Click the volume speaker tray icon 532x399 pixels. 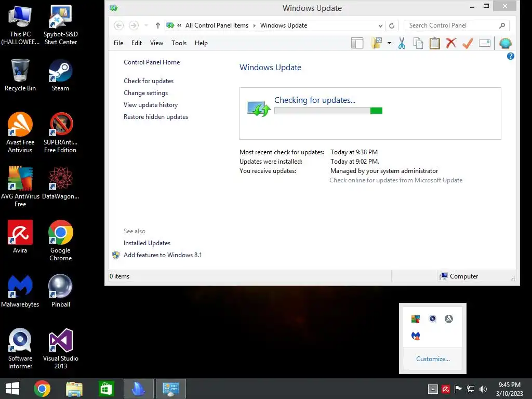tap(483, 389)
